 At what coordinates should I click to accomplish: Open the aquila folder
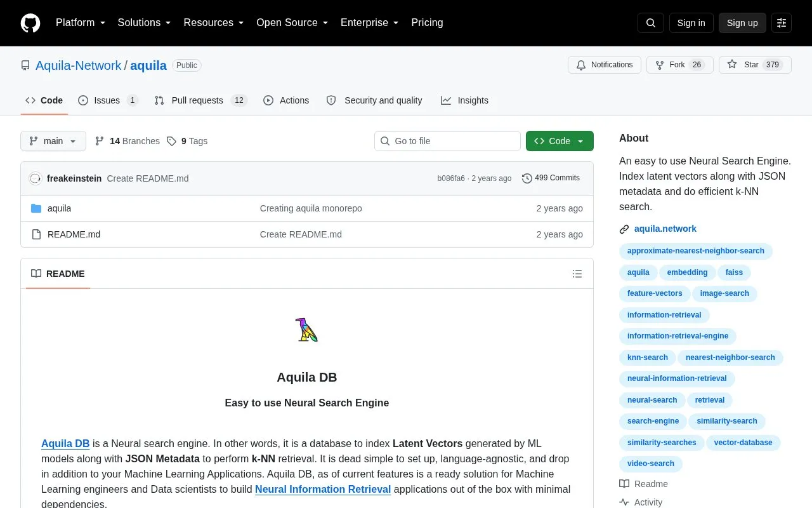(x=60, y=208)
